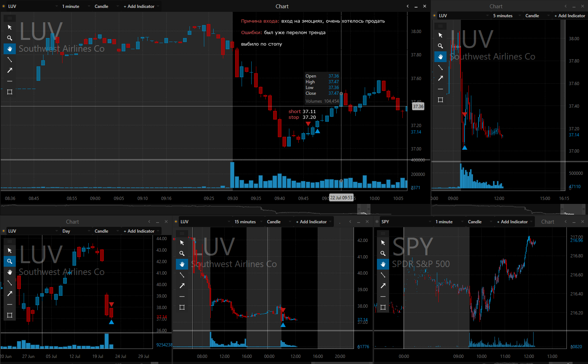
Task: Select zoom magnifier in SPY chart
Action: click(x=383, y=253)
